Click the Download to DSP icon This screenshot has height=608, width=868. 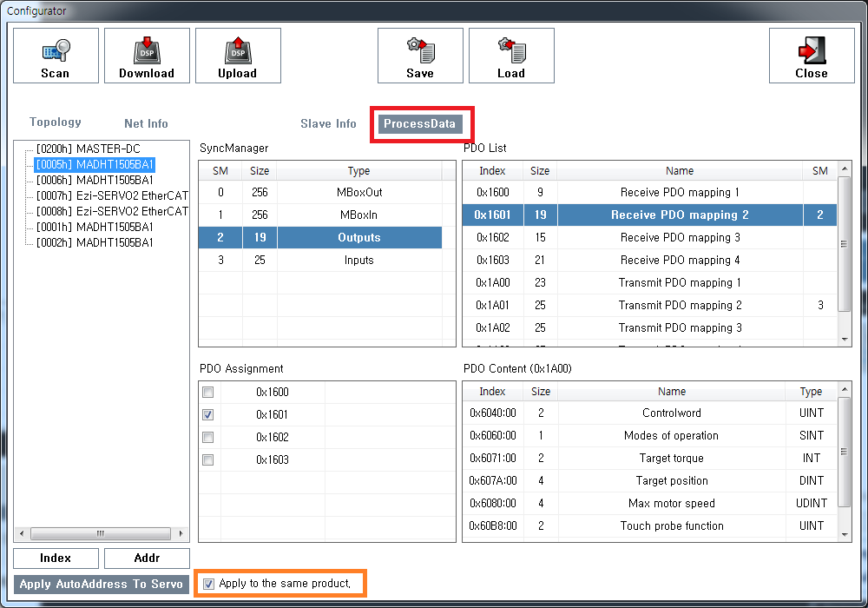click(147, 56)
